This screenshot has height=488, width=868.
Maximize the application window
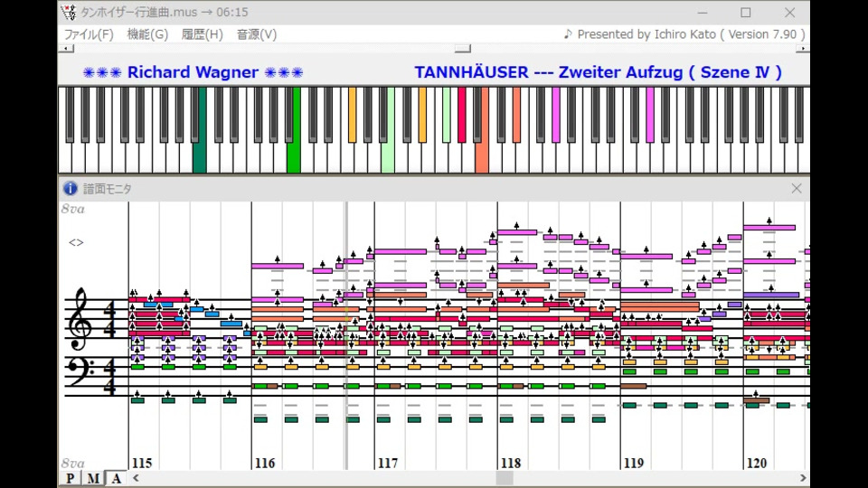click(746, 12)
